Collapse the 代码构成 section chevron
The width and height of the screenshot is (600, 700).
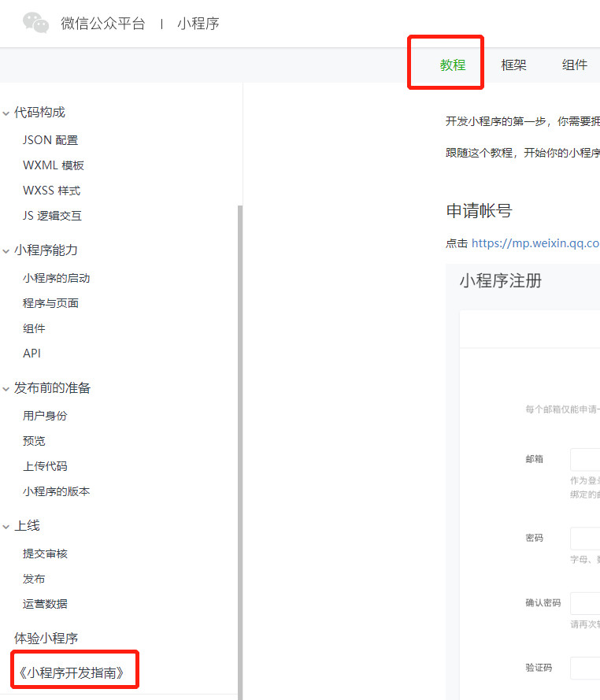pyautogui.click(x=6, y=113)
